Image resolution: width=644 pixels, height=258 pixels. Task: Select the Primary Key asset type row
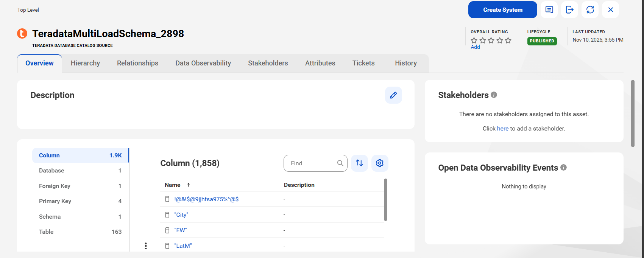tap(80, 201)
